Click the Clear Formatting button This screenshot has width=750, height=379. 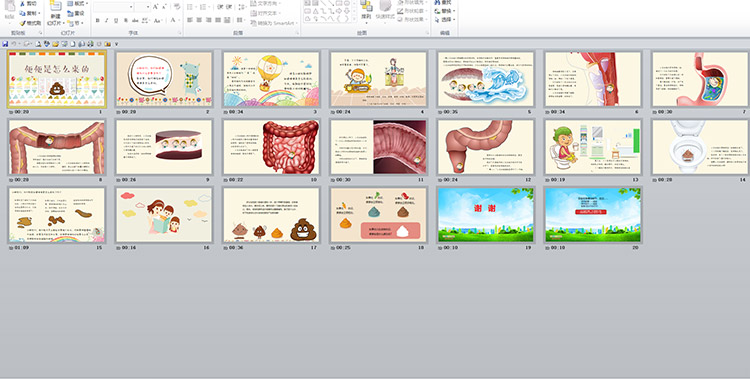177,7
